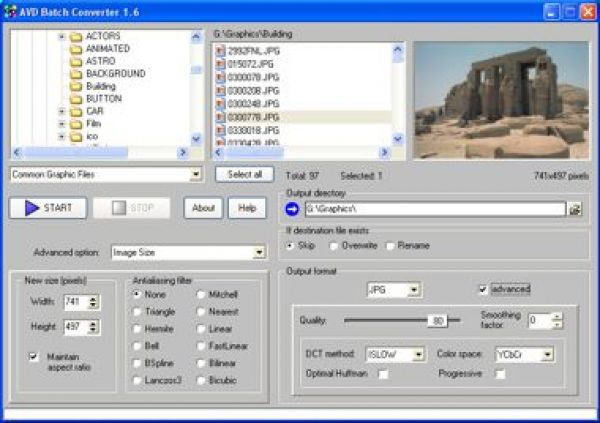
Task: Click the BUTTON folder icon
Action: click(x=76, y=99)
